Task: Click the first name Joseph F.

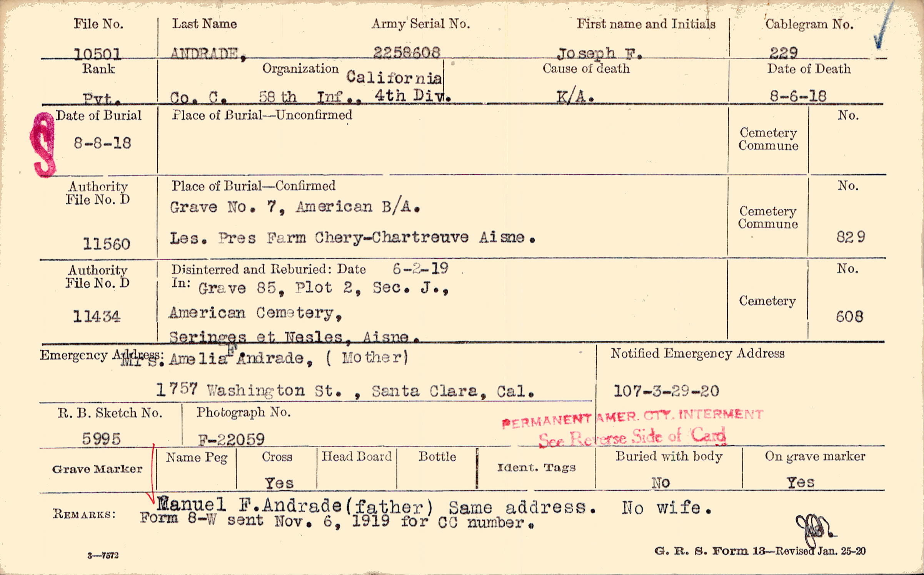Action: point(599,53)
